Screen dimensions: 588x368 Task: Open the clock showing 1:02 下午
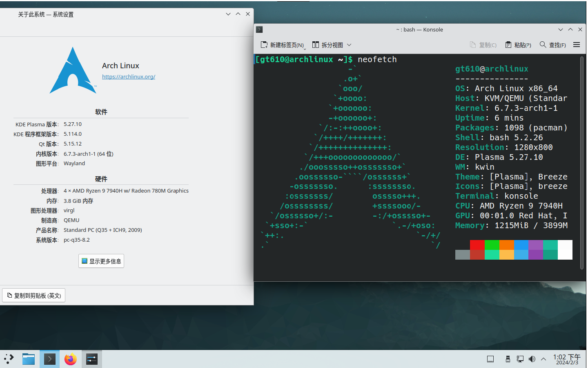(567, 359)
